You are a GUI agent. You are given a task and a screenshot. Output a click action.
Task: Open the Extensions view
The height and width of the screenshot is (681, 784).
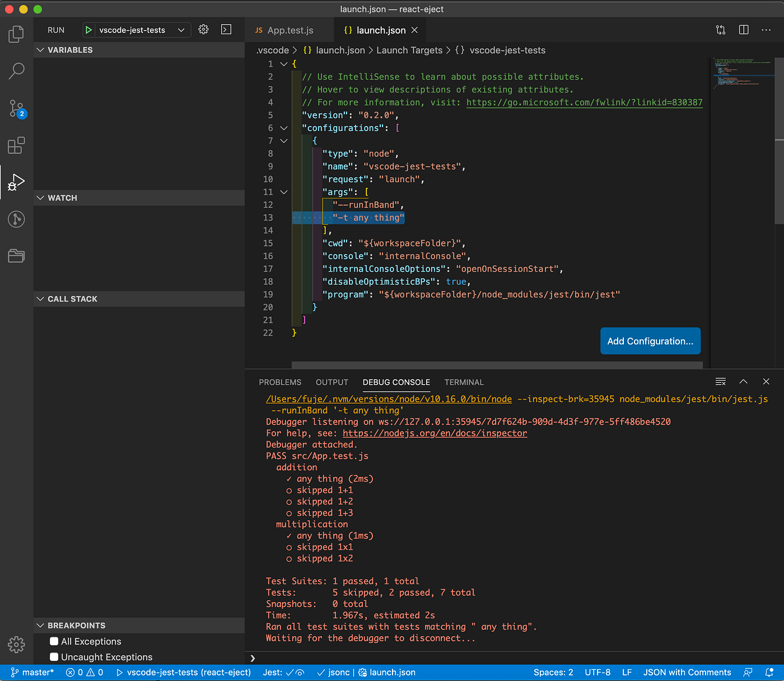point(16,145)
